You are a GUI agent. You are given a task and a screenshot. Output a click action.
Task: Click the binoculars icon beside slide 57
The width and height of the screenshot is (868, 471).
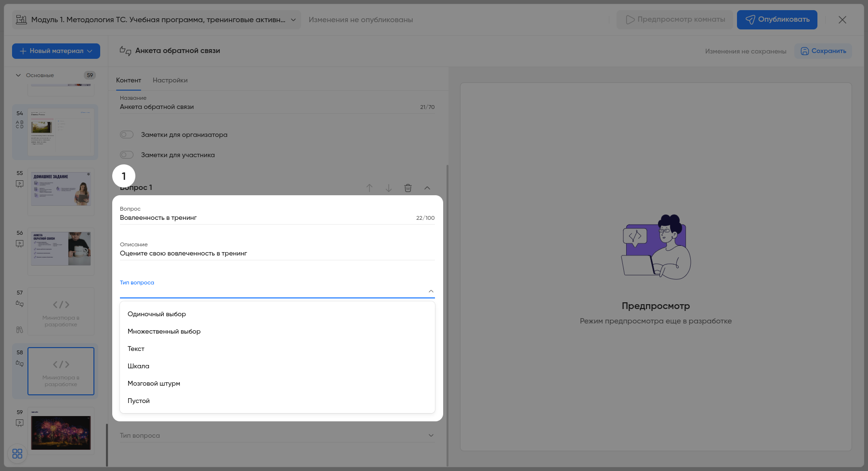[20, 330]
